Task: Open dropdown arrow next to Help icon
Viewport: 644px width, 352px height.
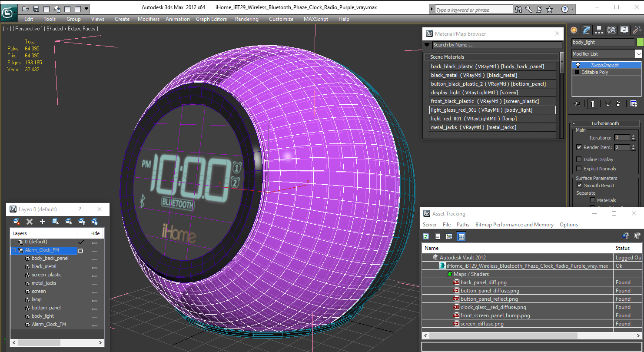Action: pyautogui.click(x=572, y=9)
